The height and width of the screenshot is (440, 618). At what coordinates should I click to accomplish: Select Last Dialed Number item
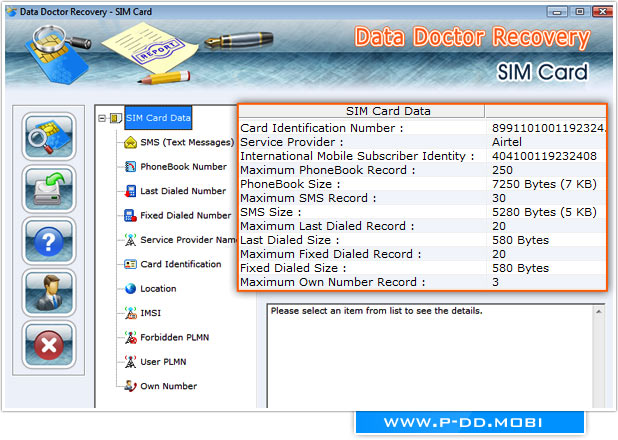(183, 191)
